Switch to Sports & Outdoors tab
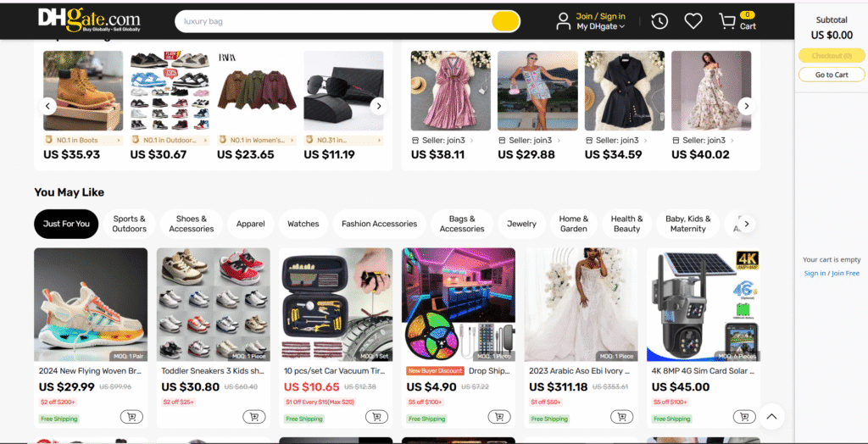The image size is (868, 444). [130, 224]
